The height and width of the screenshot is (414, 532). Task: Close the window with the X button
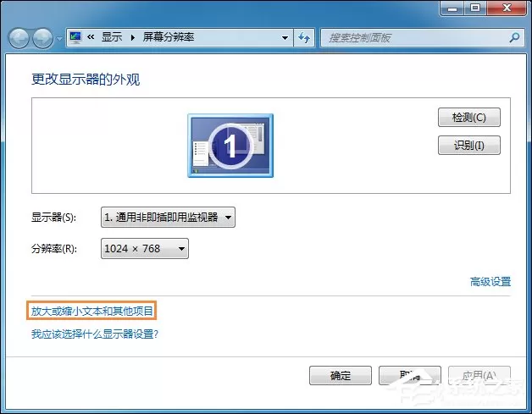point(507,8)
